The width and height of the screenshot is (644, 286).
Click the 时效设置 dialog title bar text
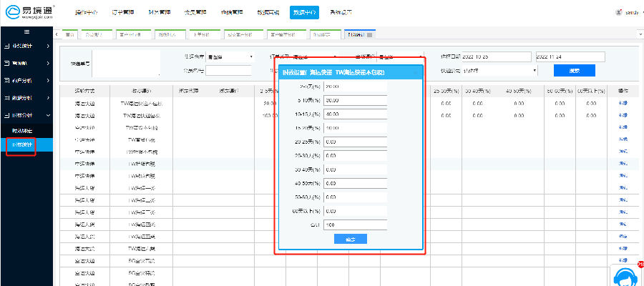[333, 73]
